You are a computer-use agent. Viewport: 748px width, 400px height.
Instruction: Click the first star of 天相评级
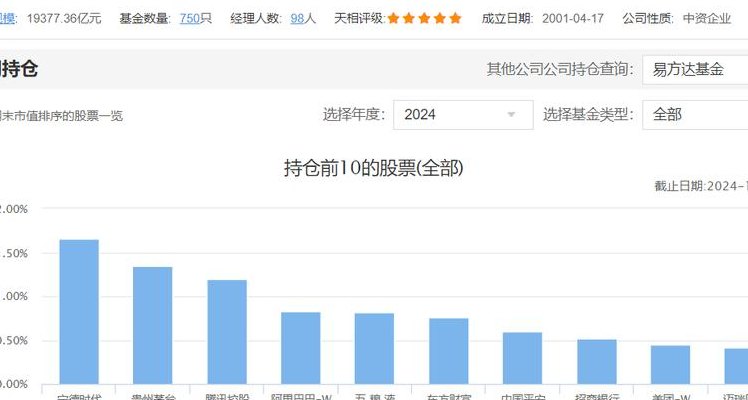click(x=394, y=19)
